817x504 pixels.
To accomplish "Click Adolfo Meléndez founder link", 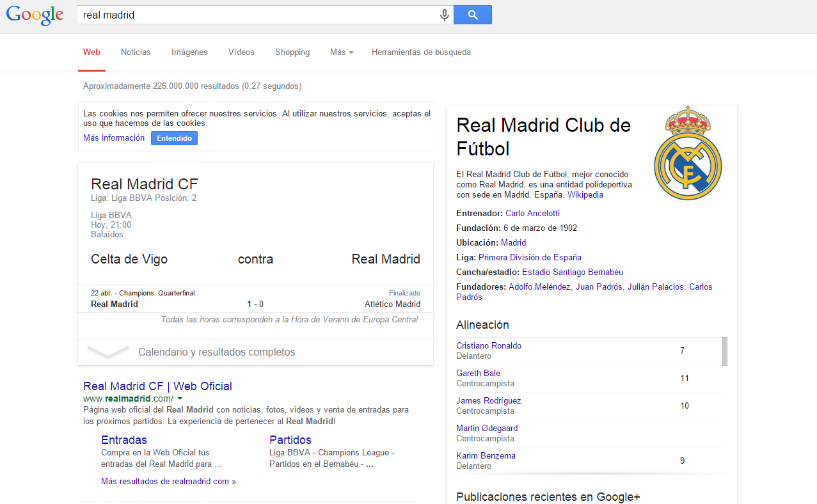I will 539,287.
